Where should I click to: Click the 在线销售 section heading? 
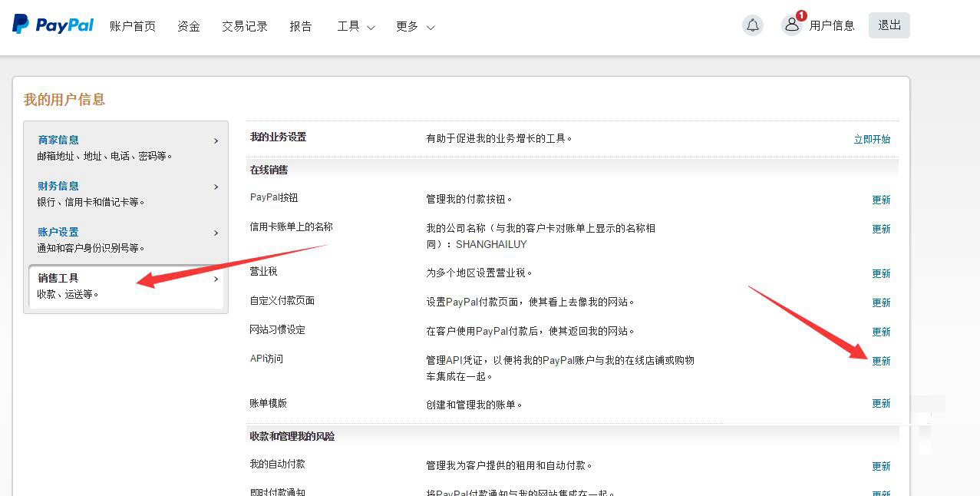269,170
